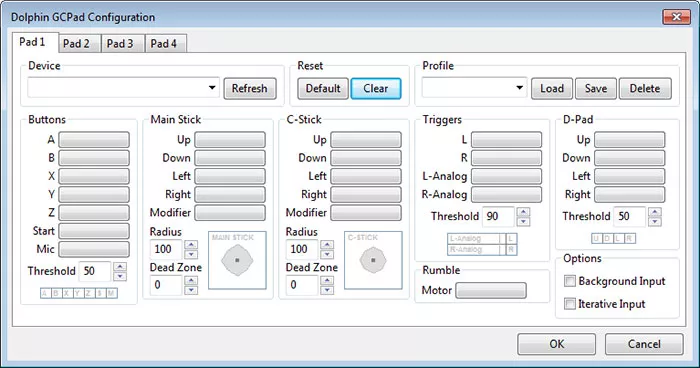Switch to the Pad 4 tab

point(166,43)
